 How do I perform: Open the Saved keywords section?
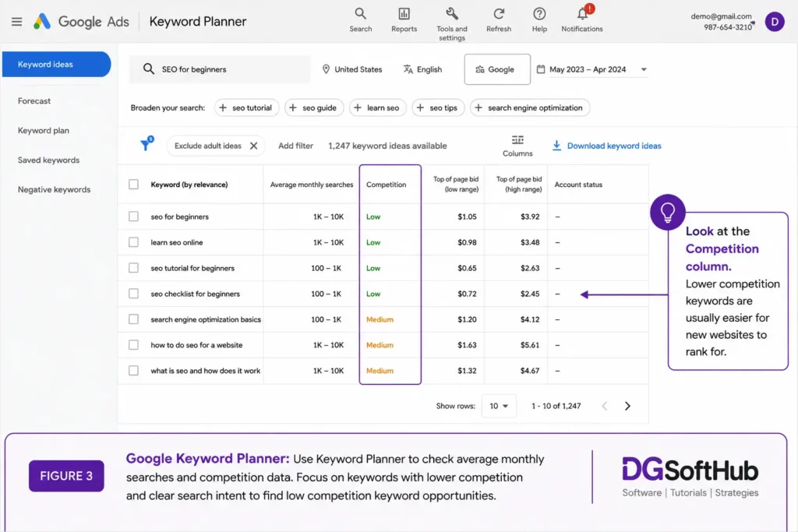tap(49, 160)
